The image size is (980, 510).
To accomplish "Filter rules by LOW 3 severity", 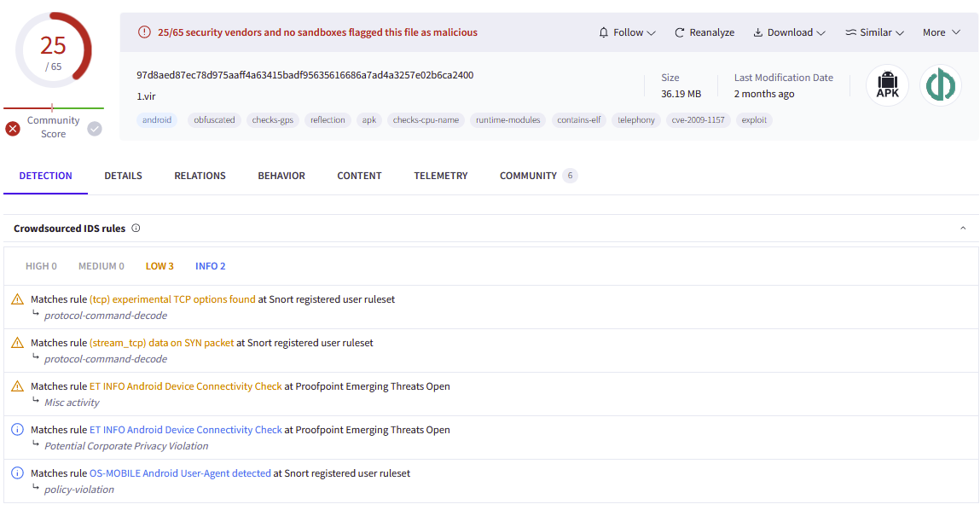I will pos(159,266).
